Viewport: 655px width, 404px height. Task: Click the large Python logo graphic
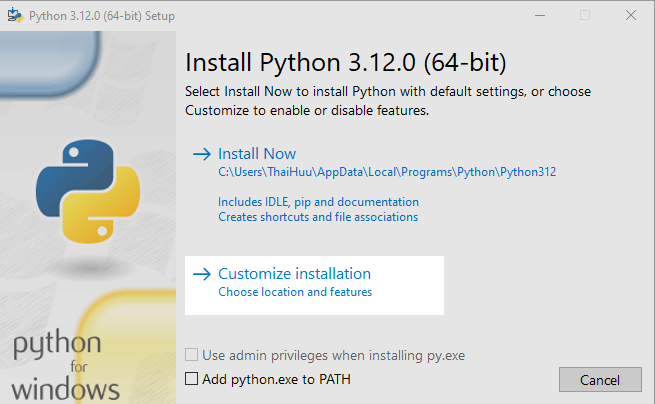(88, 191)
